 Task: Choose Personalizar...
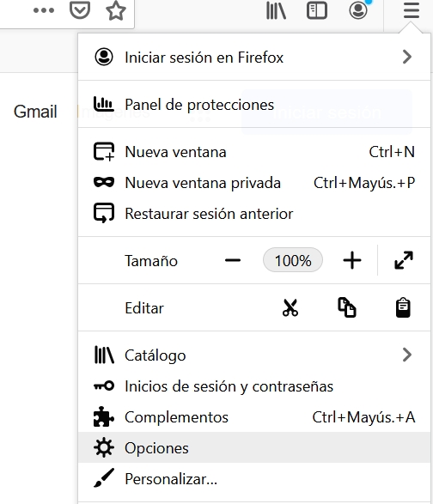(x=254, y=478)
